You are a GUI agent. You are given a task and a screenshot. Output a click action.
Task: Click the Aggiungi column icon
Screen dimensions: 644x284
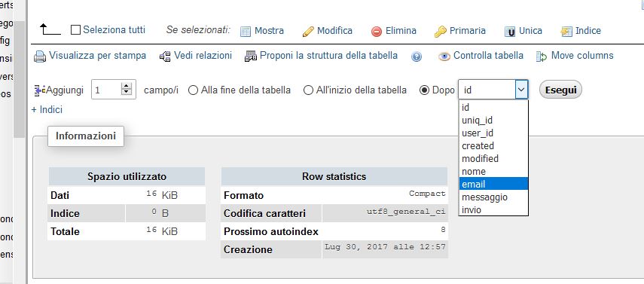pyautogui.click(x=40, y=90)
